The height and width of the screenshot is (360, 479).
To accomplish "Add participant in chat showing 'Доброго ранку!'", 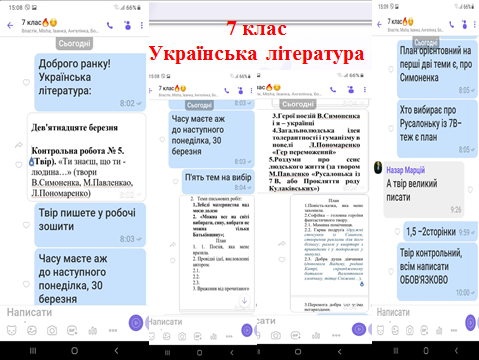I will (127, 25).
